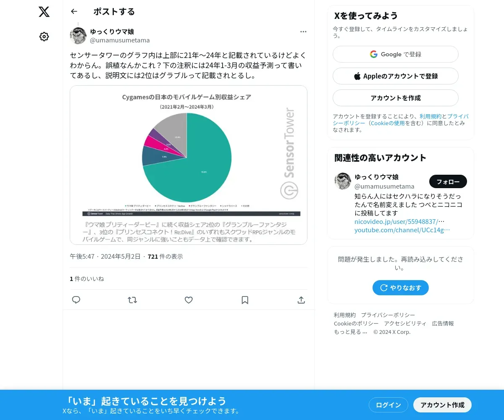View likes via 1 件のいいね
This screenshot has height=420, width=504.
coord(87,278)
